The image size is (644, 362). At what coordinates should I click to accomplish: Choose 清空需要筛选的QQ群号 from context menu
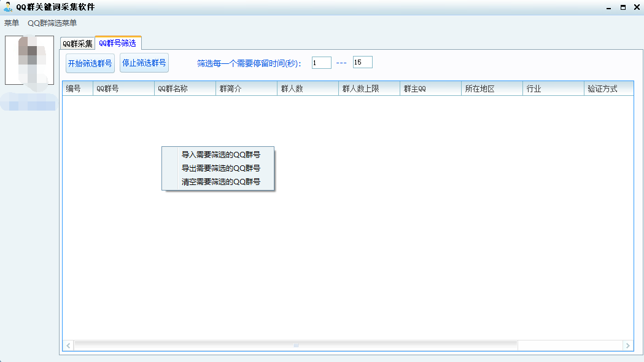[218, 182]
